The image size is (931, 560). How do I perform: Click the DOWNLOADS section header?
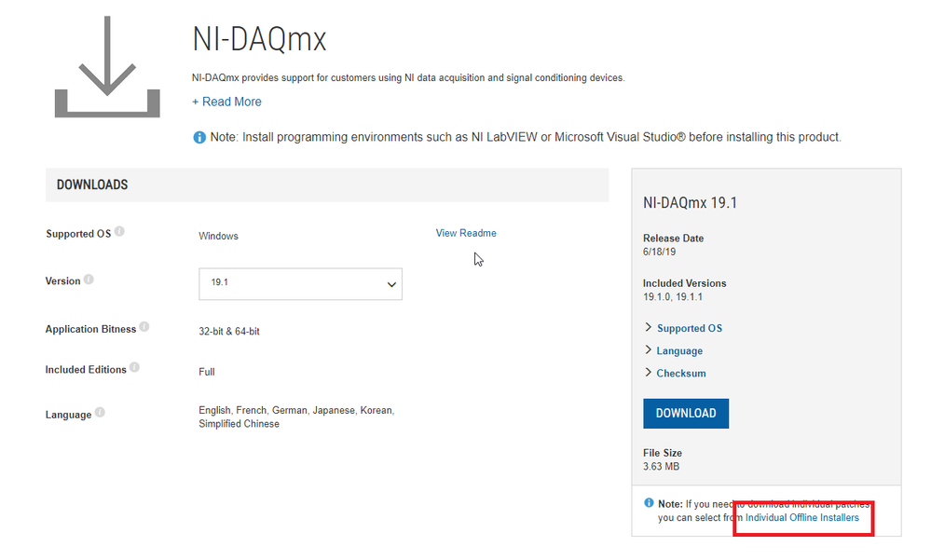pyautogui.click(x=92, y=184)
